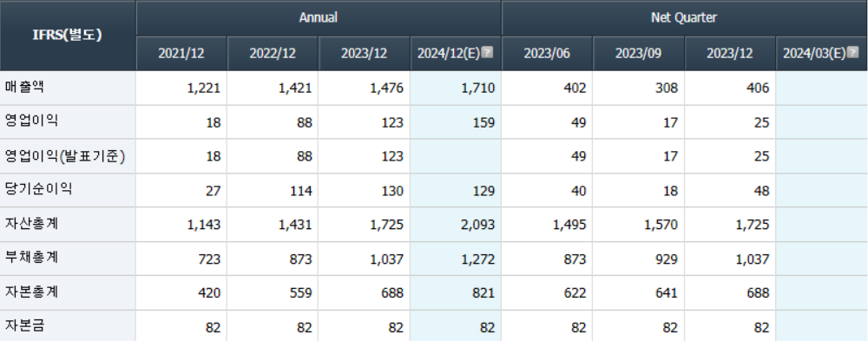Click 당기순이익 value 114 for 2022/12
868x341 pixels.
301,191
